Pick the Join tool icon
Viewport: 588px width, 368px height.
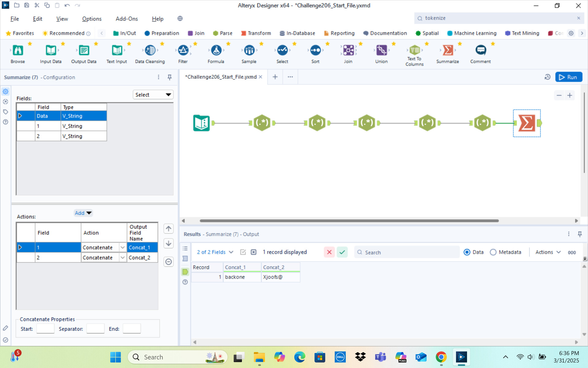click(x=348, y=50)
